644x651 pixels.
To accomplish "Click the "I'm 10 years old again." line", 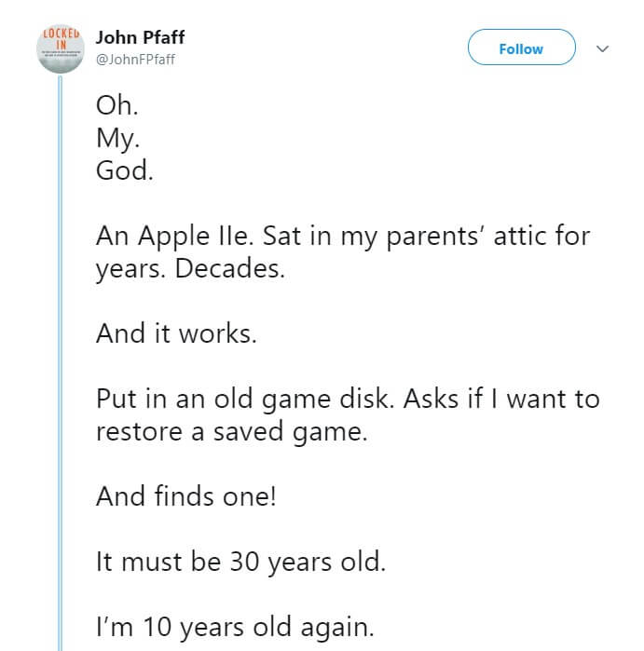I will click(235, 627).
